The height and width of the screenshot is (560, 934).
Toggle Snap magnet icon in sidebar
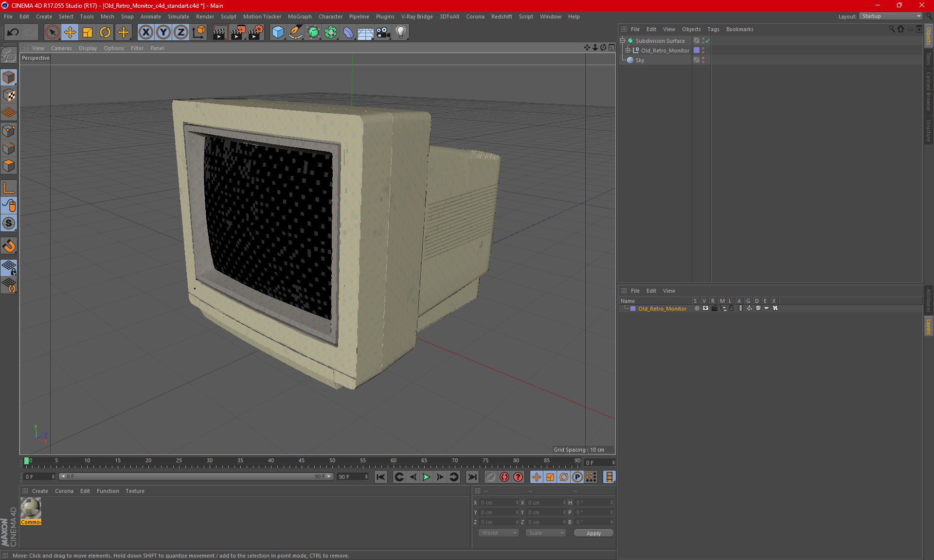(9, 246)
